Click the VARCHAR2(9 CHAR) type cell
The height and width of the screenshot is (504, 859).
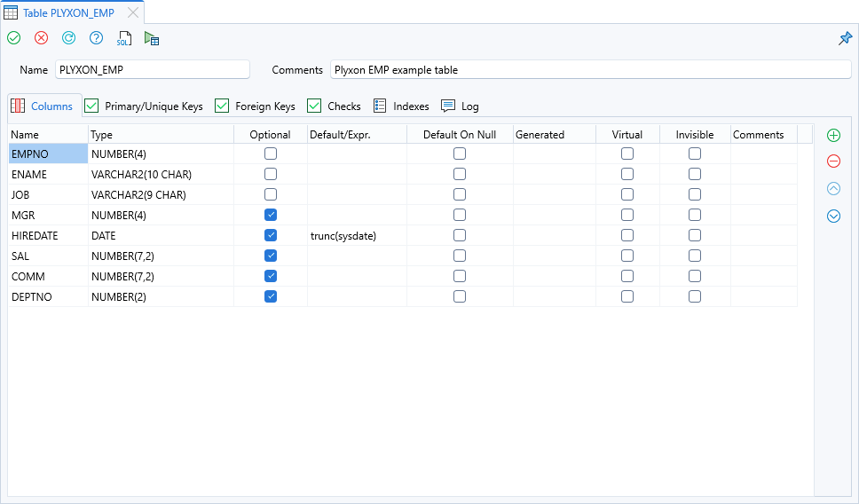(162, 194)
